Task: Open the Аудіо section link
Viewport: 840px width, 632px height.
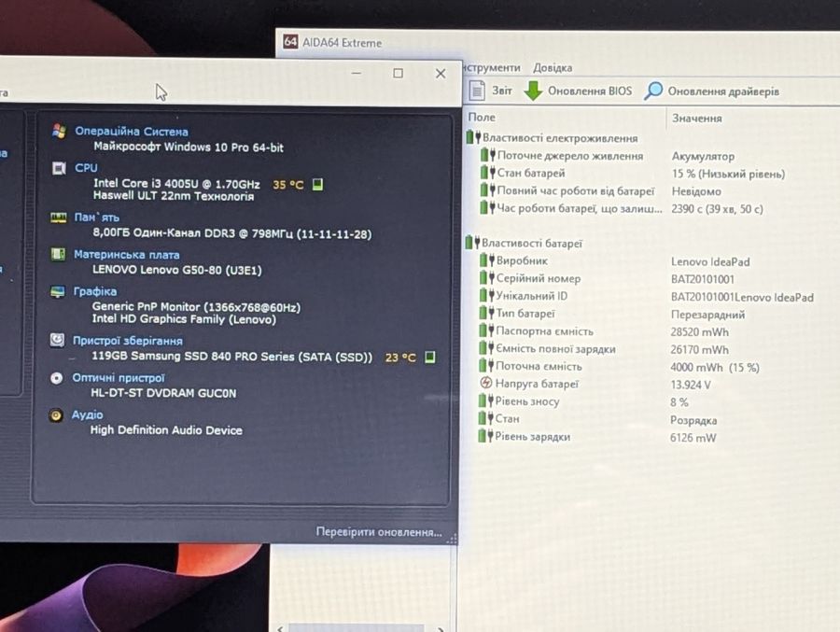Action: click(x=88, y=414)
